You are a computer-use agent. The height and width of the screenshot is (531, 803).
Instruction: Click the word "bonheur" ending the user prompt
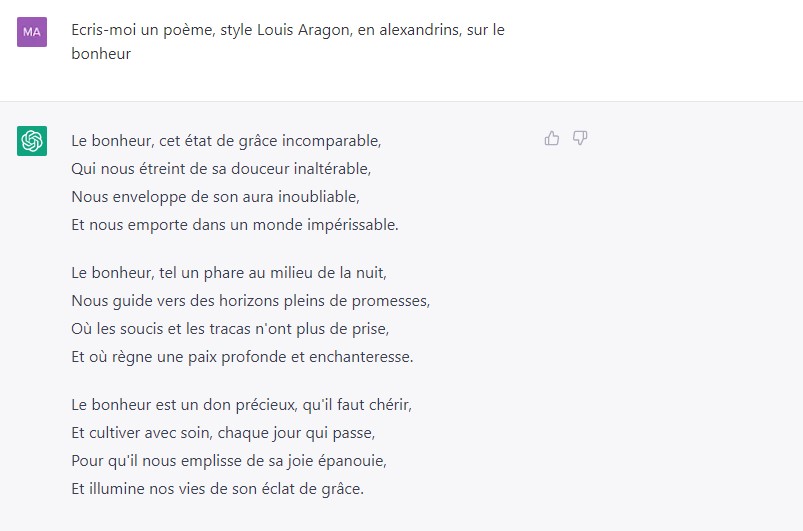(101, 54)
